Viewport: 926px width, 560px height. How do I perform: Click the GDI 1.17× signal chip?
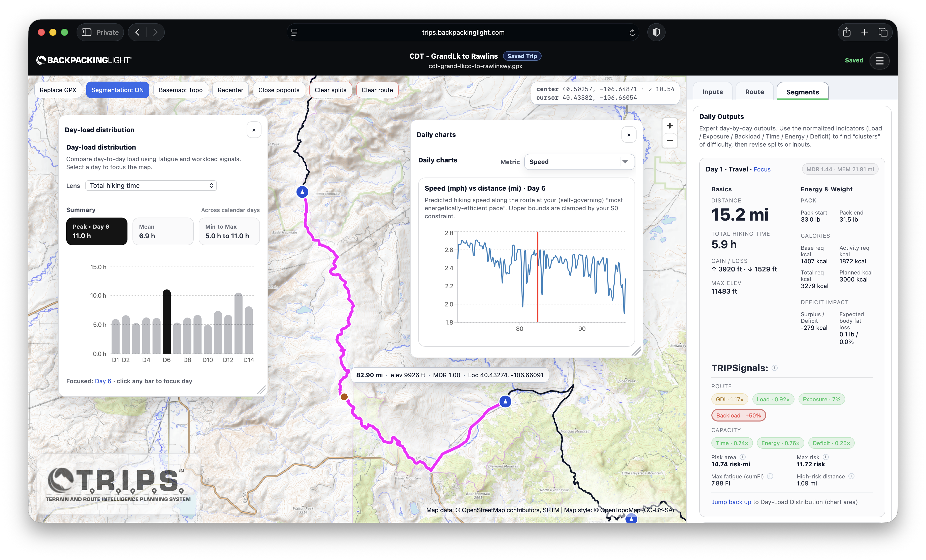coord(730,399)
